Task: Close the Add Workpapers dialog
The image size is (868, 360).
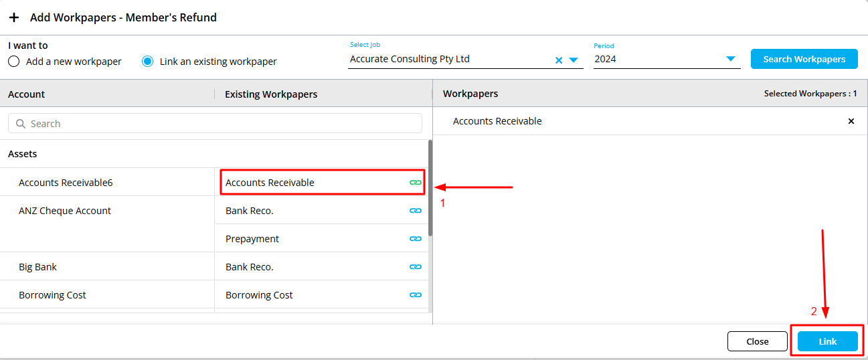Action: pyautogui.click(x=757, y=341)
